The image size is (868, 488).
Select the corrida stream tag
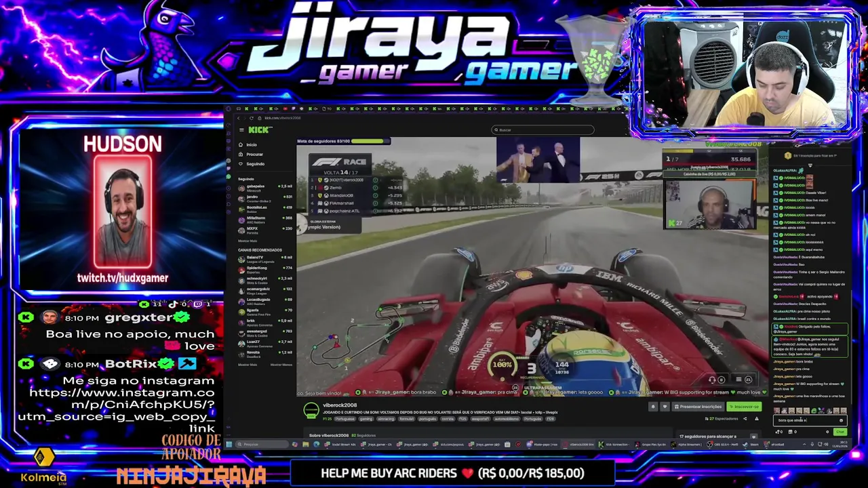click(x=448, y=419)
